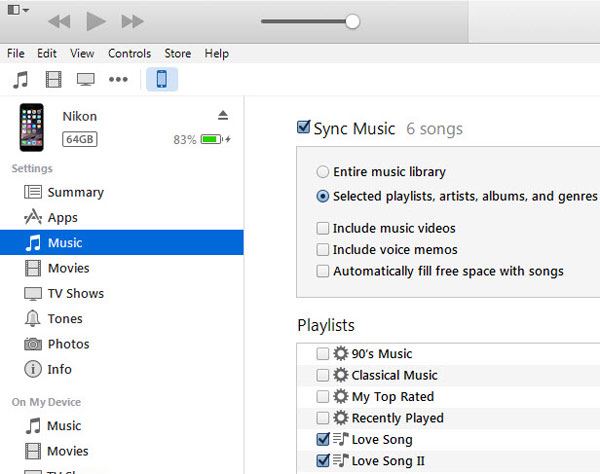Screen dimensions: 600x474
Task: Click the 83% battery percentage text
Action: [185, 140]
